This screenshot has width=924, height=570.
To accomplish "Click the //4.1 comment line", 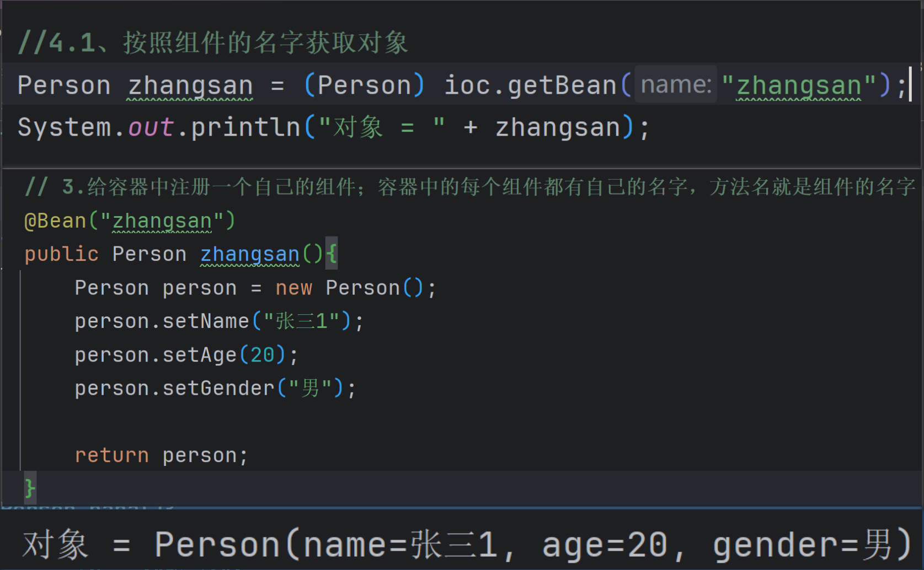I will (x=212, y=42).
